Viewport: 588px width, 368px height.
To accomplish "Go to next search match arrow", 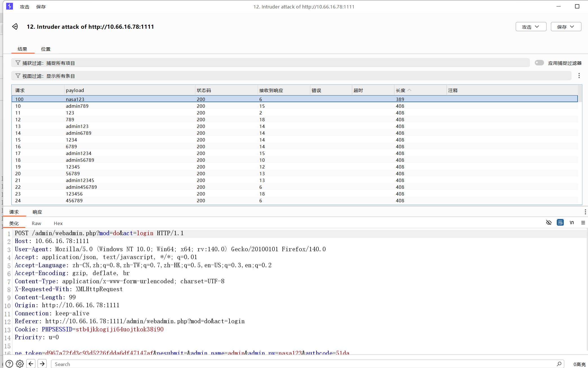I will click(42, 364).
